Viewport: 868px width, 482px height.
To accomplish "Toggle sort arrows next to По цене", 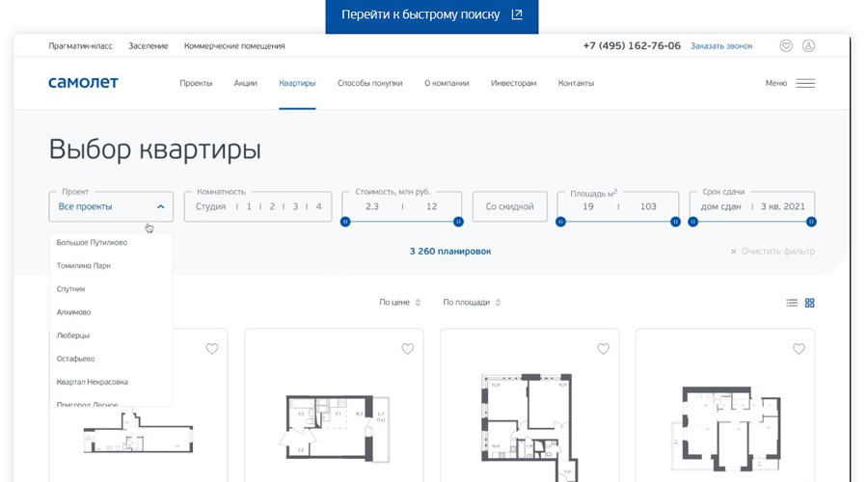I will click(x=418, y=302).
